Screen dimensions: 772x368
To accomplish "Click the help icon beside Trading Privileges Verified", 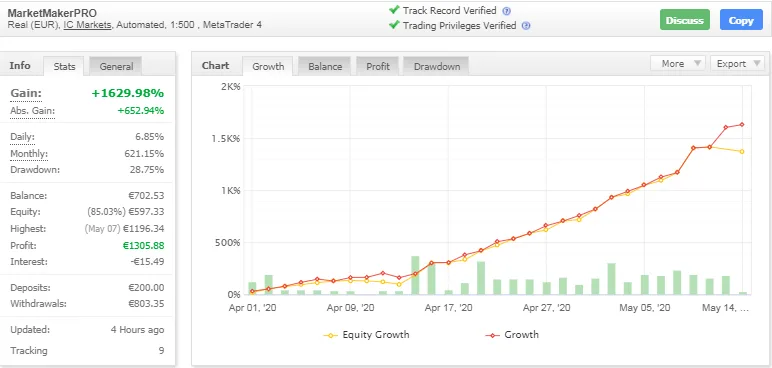I will click(x=526, y=26).
